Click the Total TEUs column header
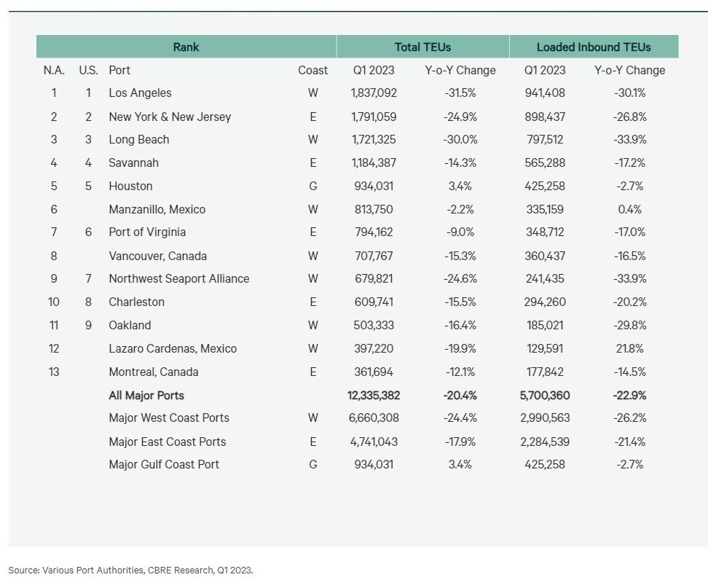This screenshot has height=588, width=716. pos(422,46)
